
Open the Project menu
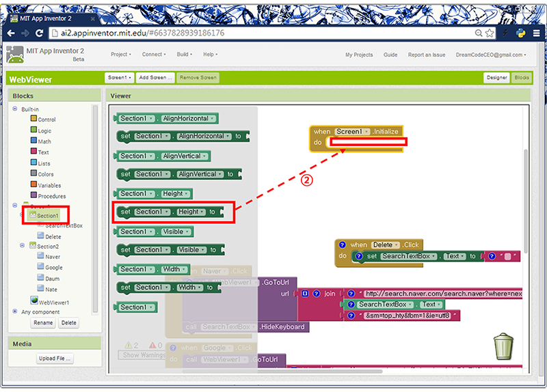121,55
